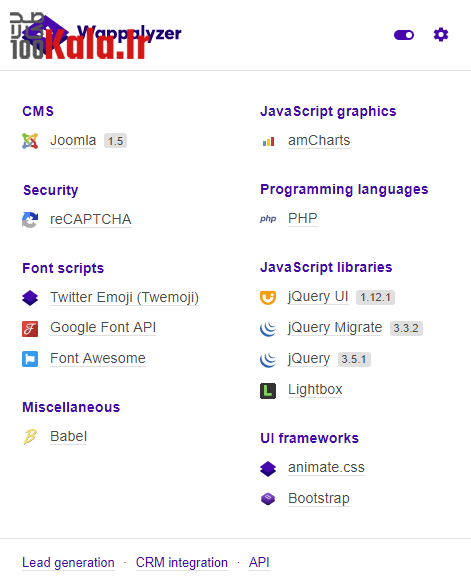Open the Bootstrap link
This screenshot has width=471, height=584.
click(319, 498)
